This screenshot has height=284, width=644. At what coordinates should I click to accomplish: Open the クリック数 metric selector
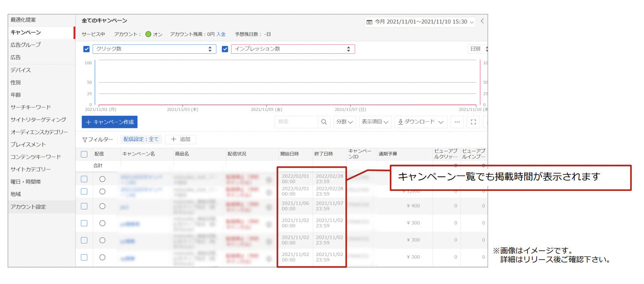[154, 49]
